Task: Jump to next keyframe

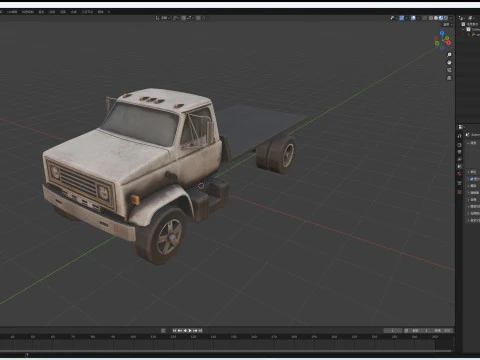Action: click(x=196, y=330)
